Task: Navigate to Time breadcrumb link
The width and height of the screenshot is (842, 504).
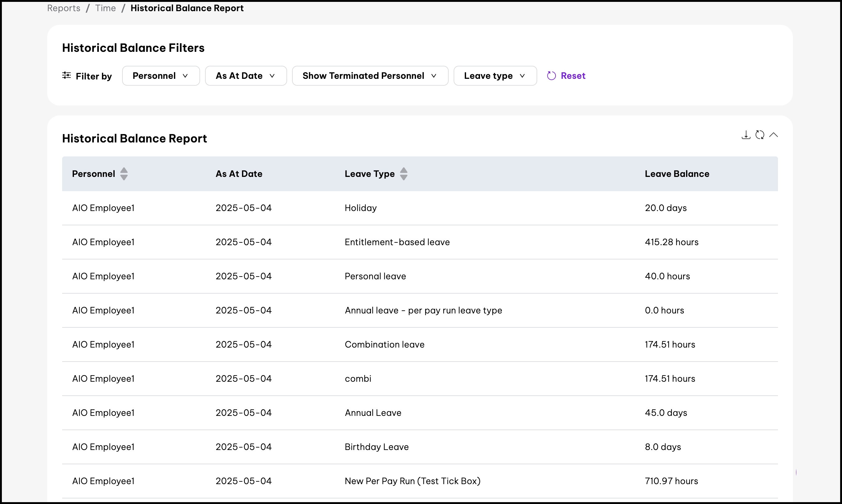Action: [105, 8]
